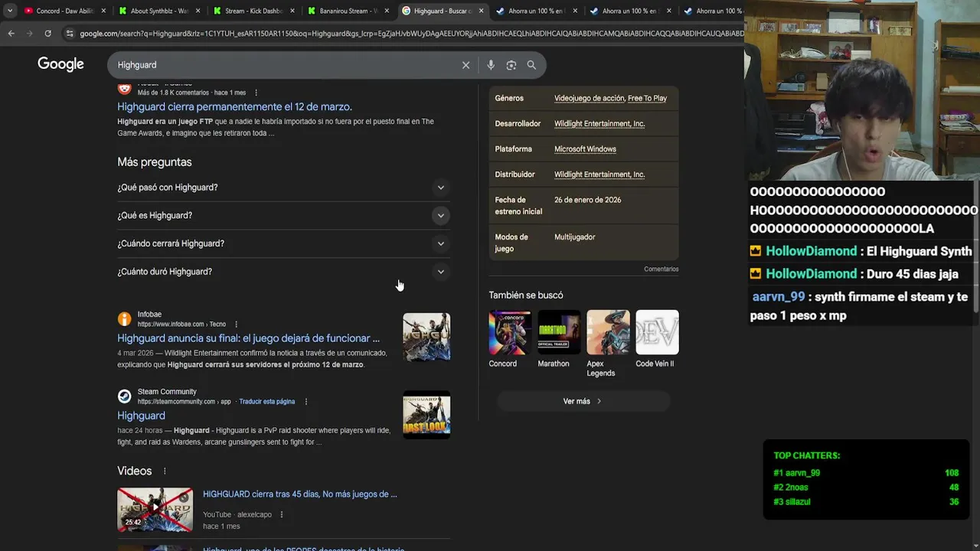Image resolution: width=980 pixels, height=551 pixels.
Task: Open Google Lens image search icon
Action: (511, 65)
